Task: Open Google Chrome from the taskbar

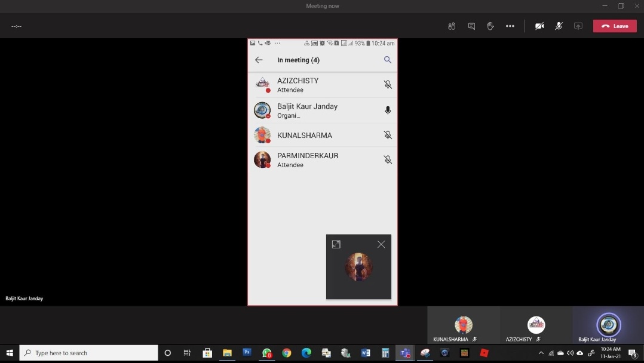Action: pyautogui.click(x=286, y=353)
